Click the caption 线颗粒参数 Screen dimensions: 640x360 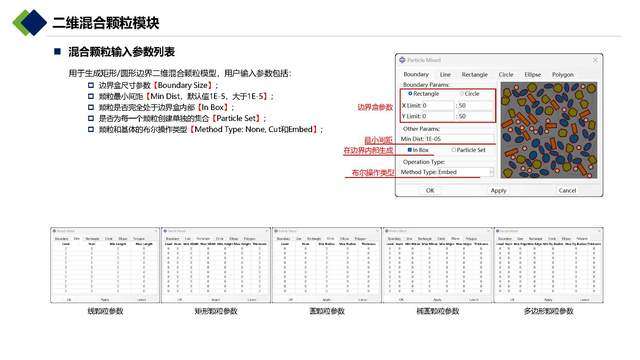pos(105,311)
